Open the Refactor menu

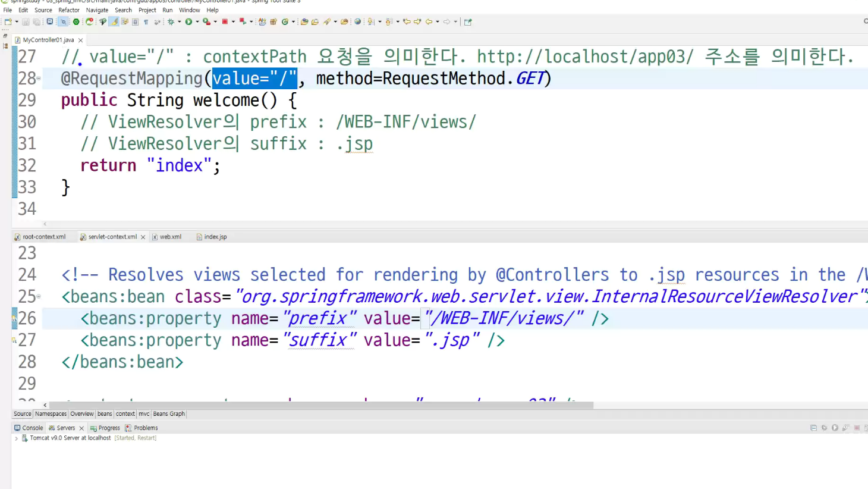pos(69,10)
